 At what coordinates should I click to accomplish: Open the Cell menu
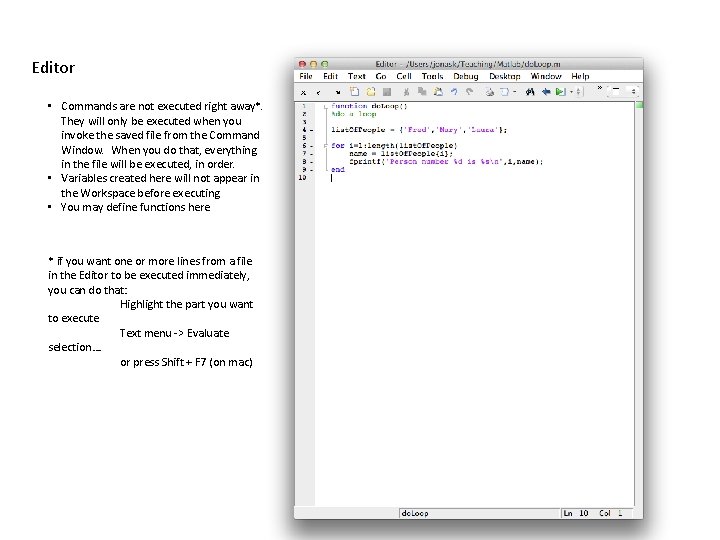pos(404,76)
